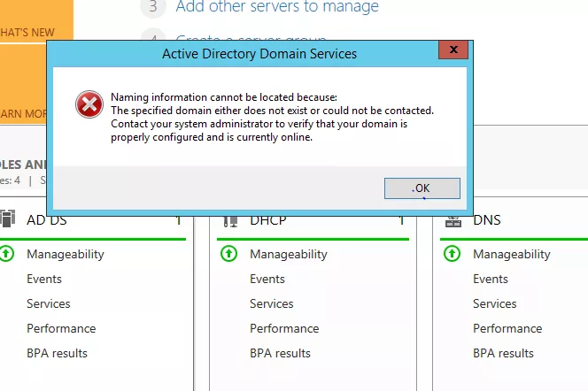Click the red error icon in dialog

coord(89,104)
